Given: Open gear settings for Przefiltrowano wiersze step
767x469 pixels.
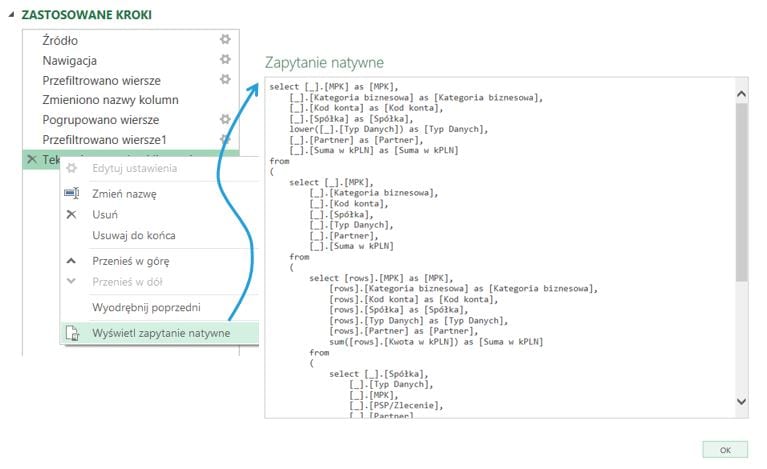Looking at the screenshot, I should pos(225,80).
